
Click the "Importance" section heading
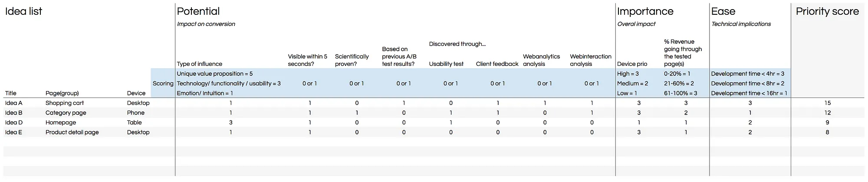[645, 12]
